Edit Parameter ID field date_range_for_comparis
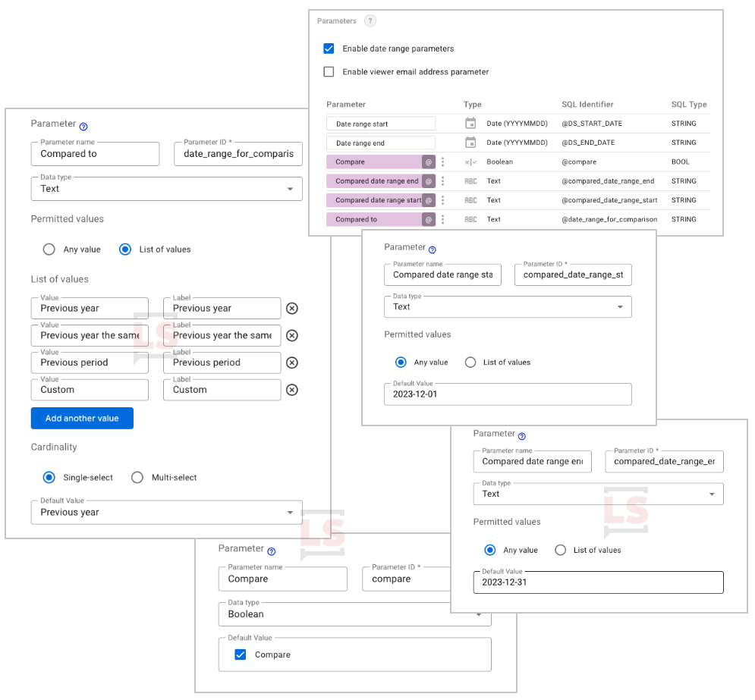Viewport: 755px width, 700px height. click(x=238, y=154)
